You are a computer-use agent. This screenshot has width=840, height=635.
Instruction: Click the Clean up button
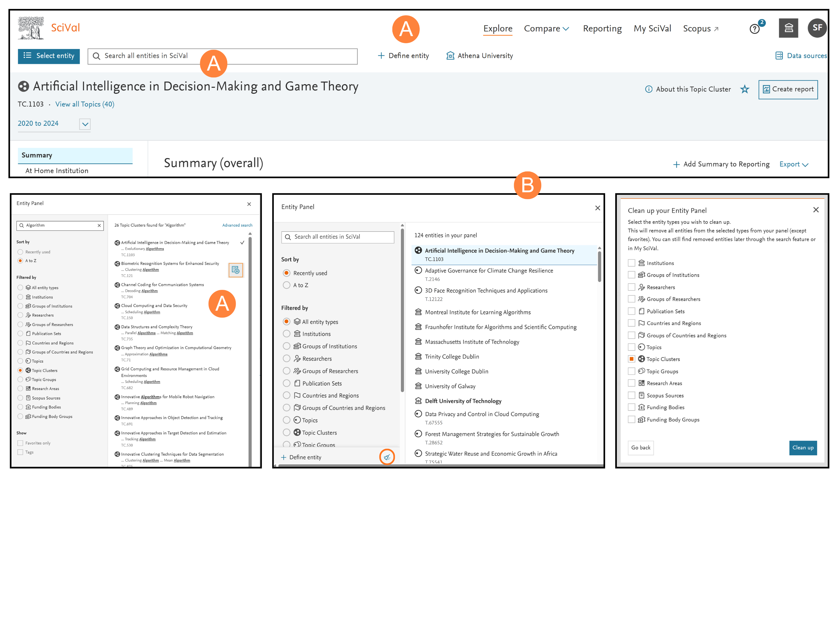click(803, 448)
